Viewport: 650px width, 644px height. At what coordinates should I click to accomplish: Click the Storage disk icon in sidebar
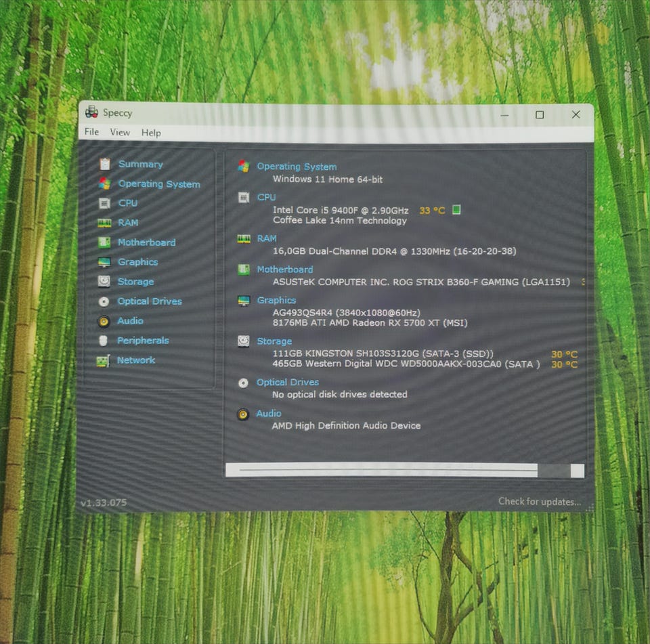click(x=104, y=282)
